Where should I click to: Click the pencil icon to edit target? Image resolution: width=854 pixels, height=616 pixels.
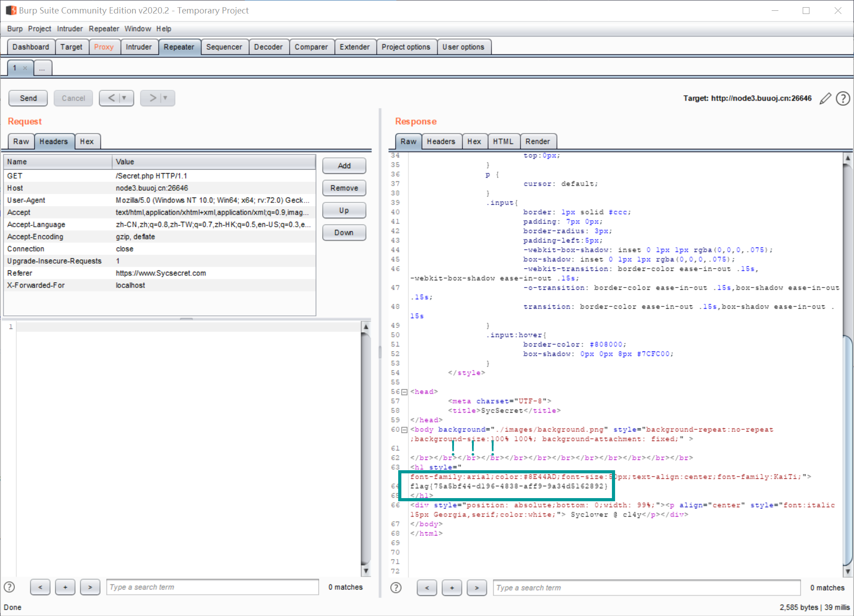[825, 99]
